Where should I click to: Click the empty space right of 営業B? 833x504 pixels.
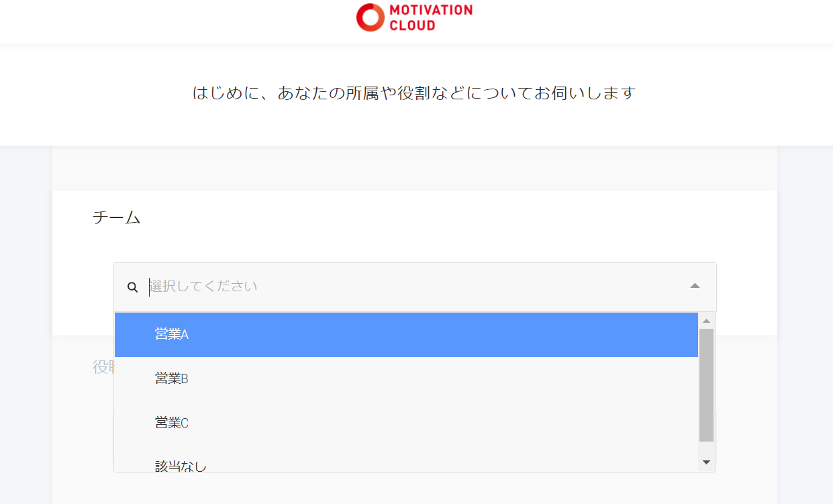point(470,379)
